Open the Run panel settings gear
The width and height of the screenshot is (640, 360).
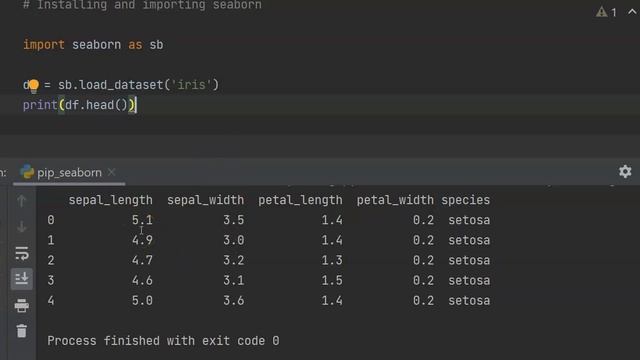tap(625, 171)
